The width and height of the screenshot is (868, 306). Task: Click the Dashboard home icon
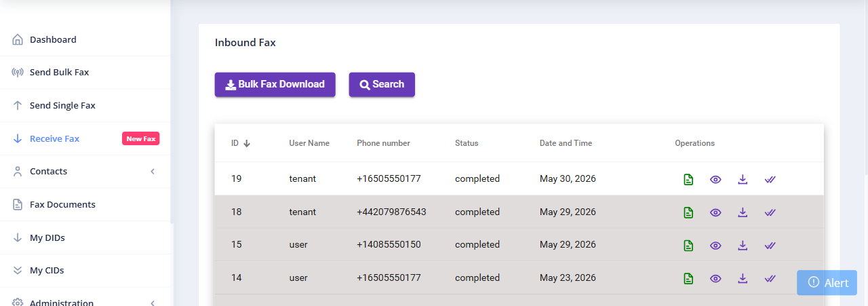[x=18, y=39]
